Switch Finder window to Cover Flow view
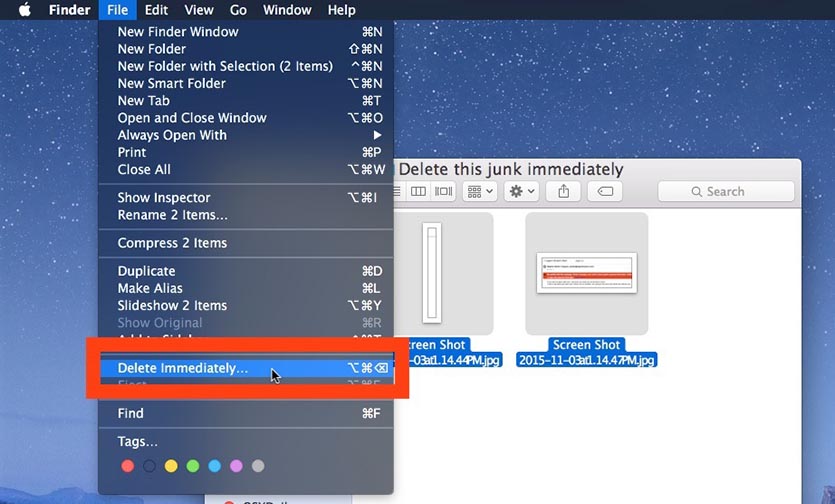 443,191
